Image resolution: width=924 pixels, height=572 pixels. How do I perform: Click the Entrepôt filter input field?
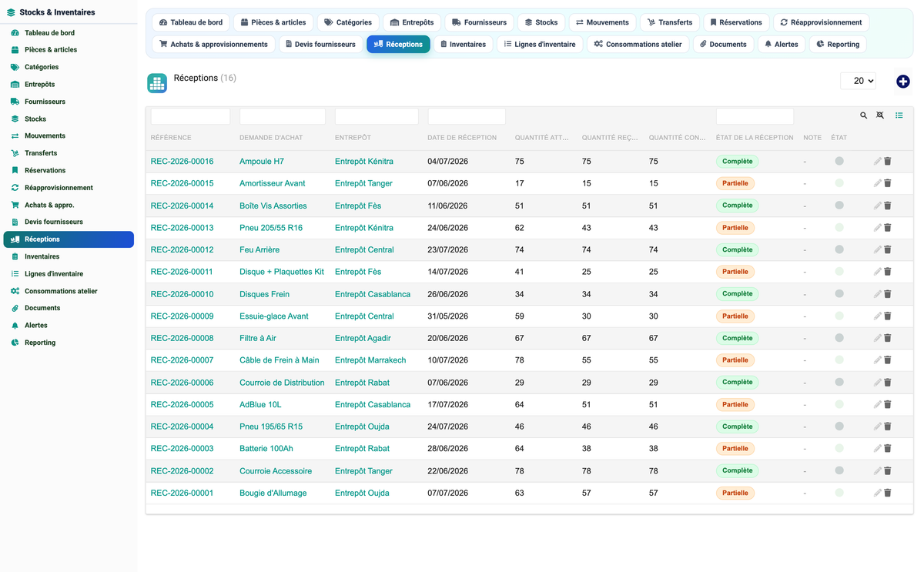tap(377, 116)
